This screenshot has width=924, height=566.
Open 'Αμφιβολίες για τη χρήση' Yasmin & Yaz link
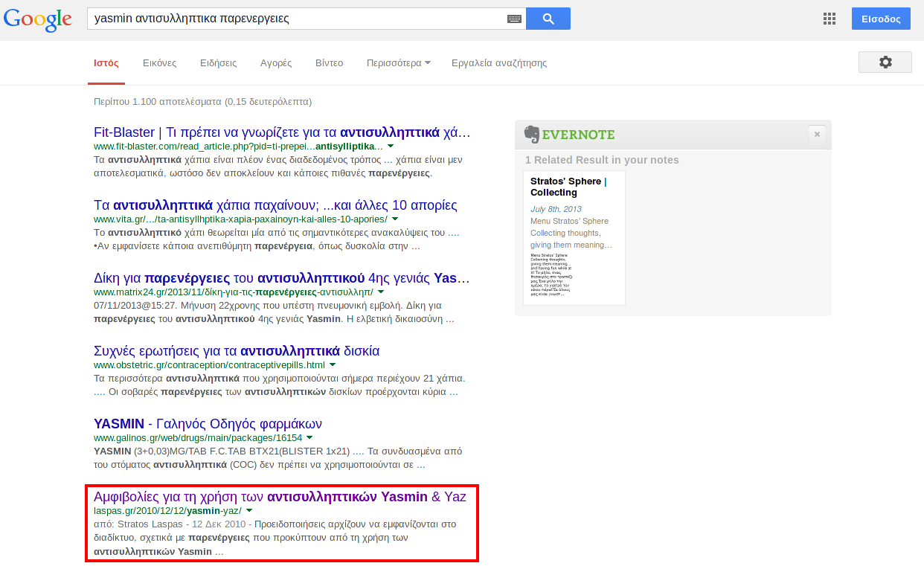[x=280, y=497]
